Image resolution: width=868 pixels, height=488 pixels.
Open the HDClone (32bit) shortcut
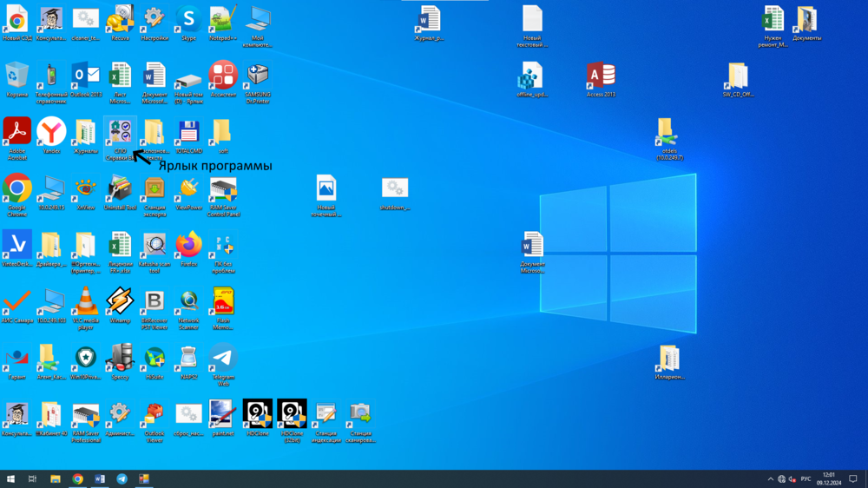click(x=292, y=421)
